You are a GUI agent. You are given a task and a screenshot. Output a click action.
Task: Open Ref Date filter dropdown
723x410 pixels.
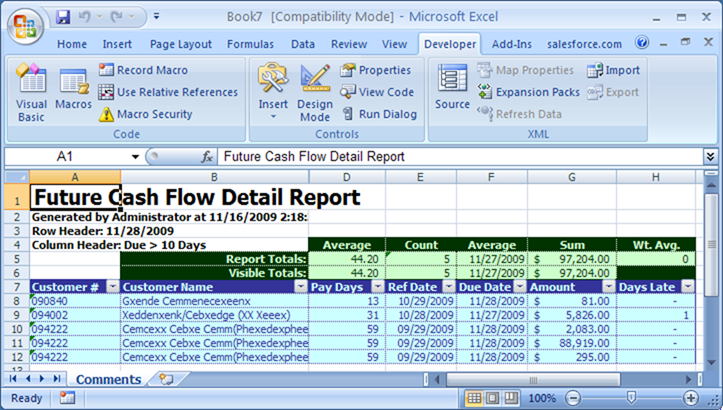point(449,287)
